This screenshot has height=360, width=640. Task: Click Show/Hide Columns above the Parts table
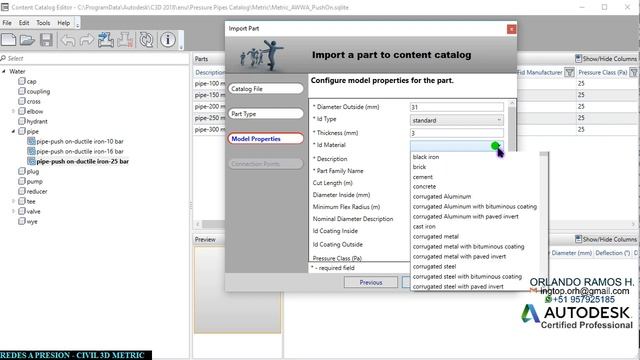point(606,59)
